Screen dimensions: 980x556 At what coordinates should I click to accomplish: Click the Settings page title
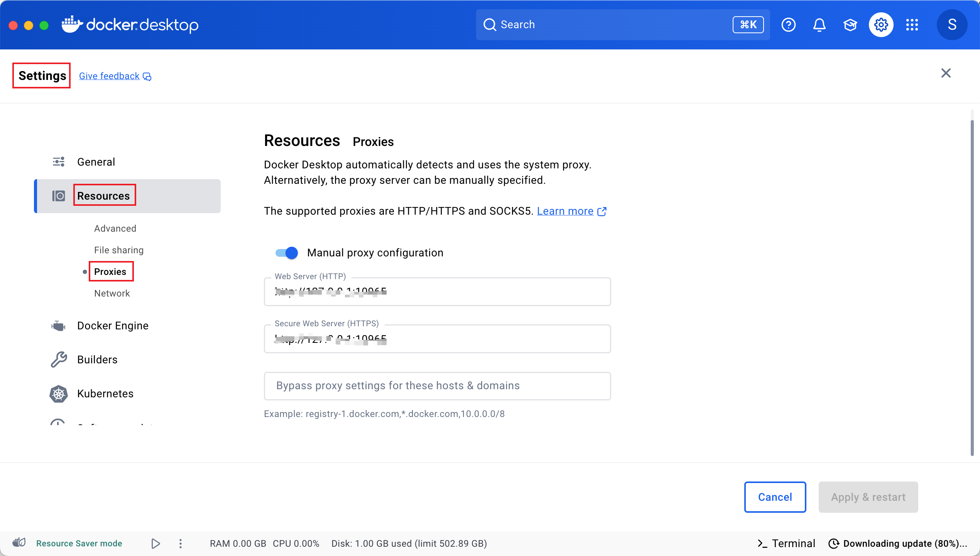[x=42, y=76]
